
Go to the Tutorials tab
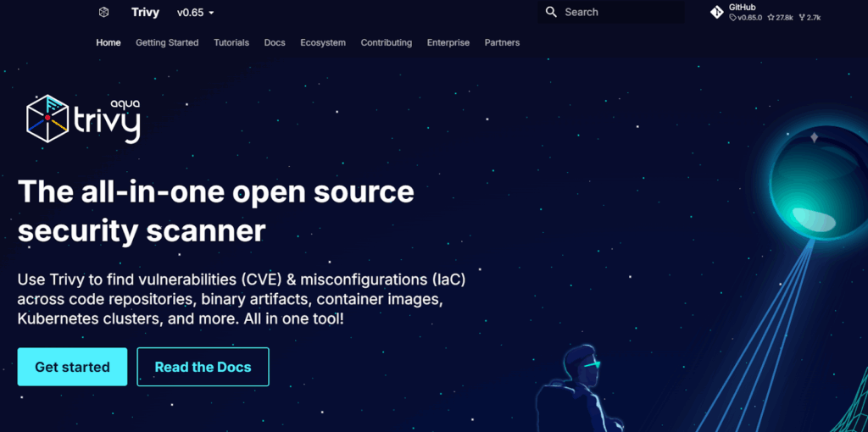click(x=231, y=42)
